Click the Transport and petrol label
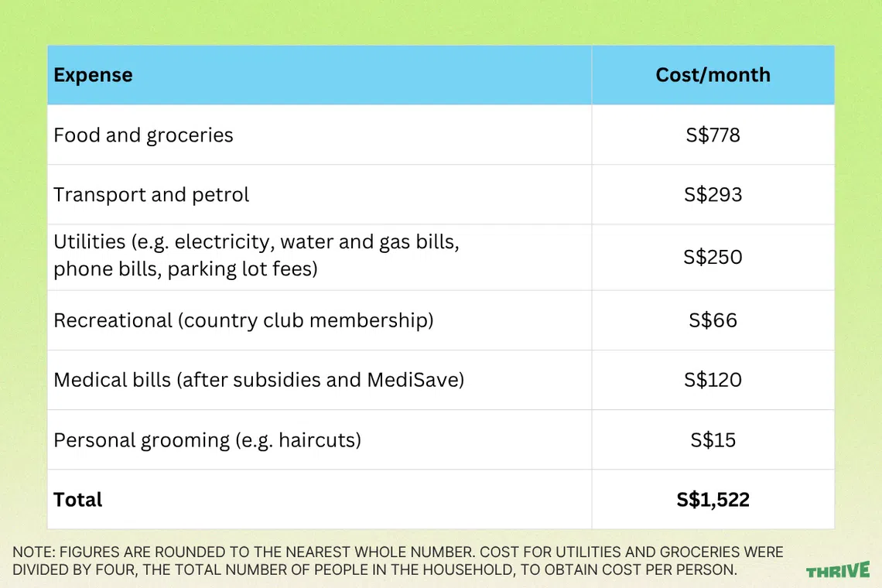Viewport: 882px width, 588px height. click(x=151, y=195)
